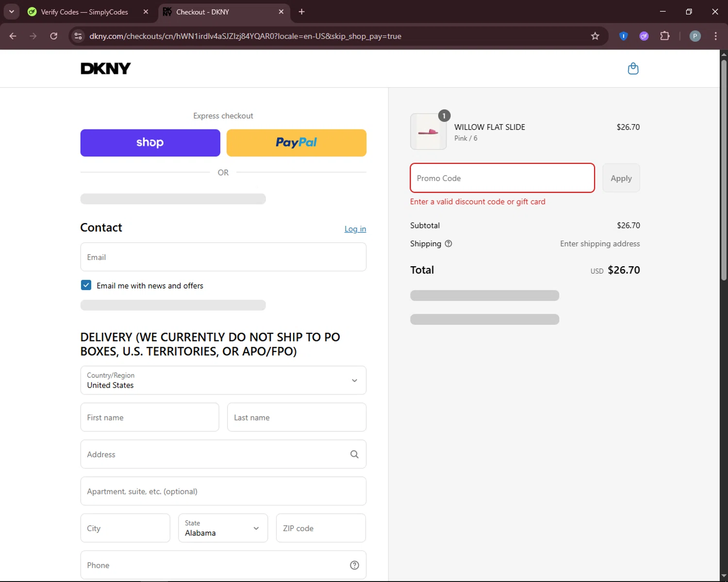View site information icon in address bar
The width and height of the screenshot is (728, 582).
[x=78, y=36]
